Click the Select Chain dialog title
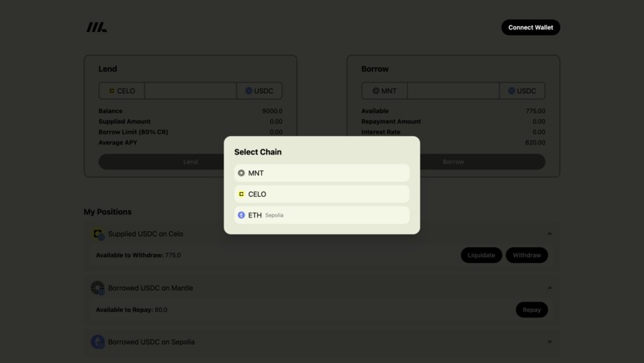Screen dimensions: 644x363 click(258, 152)
